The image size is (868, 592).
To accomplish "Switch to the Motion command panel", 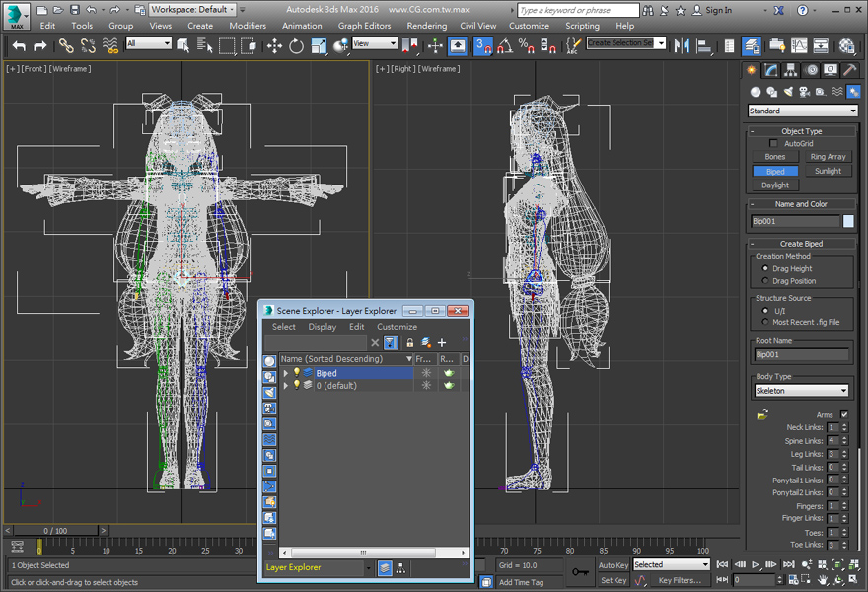I will click(812, 70).
